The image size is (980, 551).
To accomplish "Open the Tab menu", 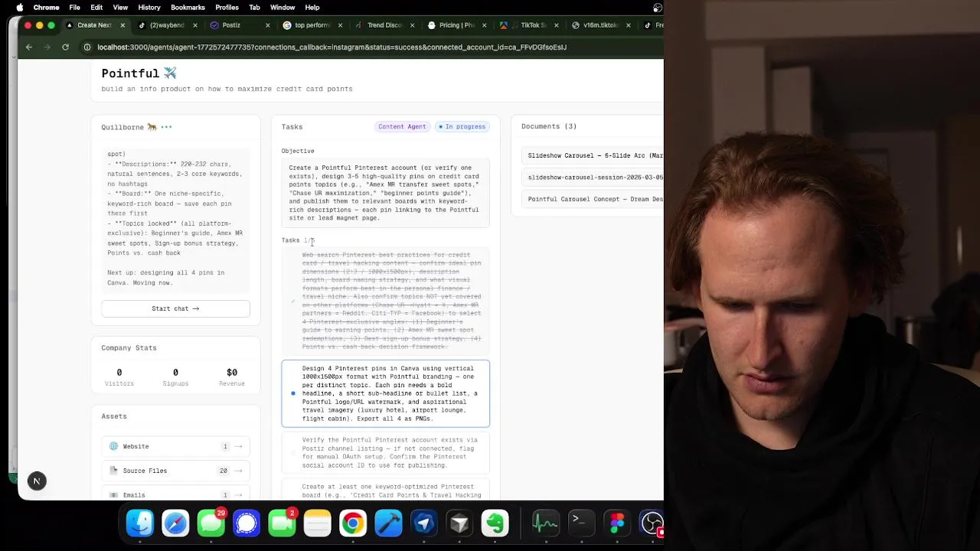I will [x=254, y=8].
